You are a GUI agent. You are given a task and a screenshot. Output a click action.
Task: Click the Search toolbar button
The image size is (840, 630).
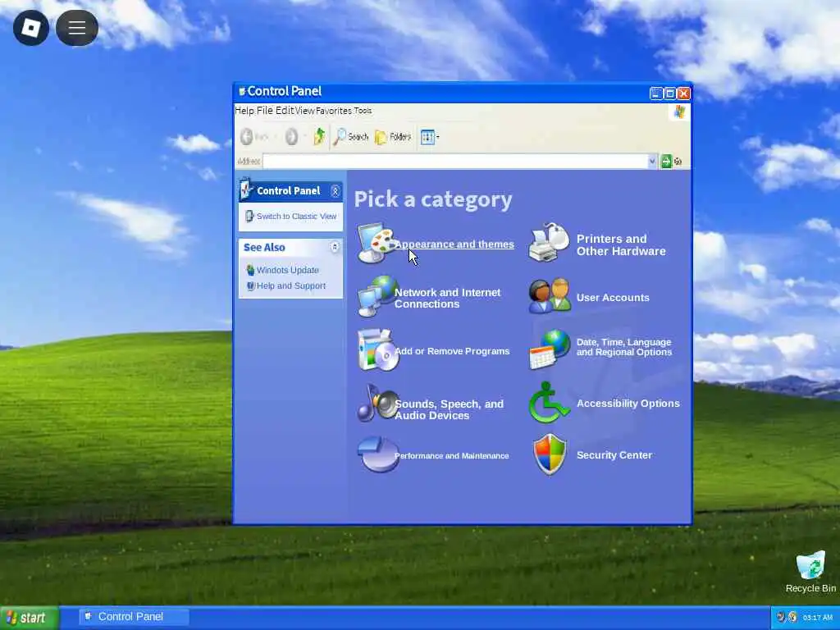(x=351, y=137)
